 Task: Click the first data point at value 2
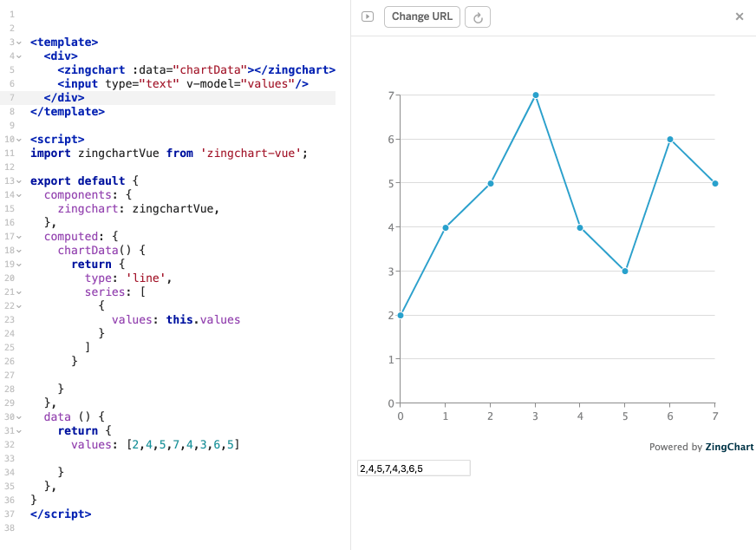coord(401,315)
